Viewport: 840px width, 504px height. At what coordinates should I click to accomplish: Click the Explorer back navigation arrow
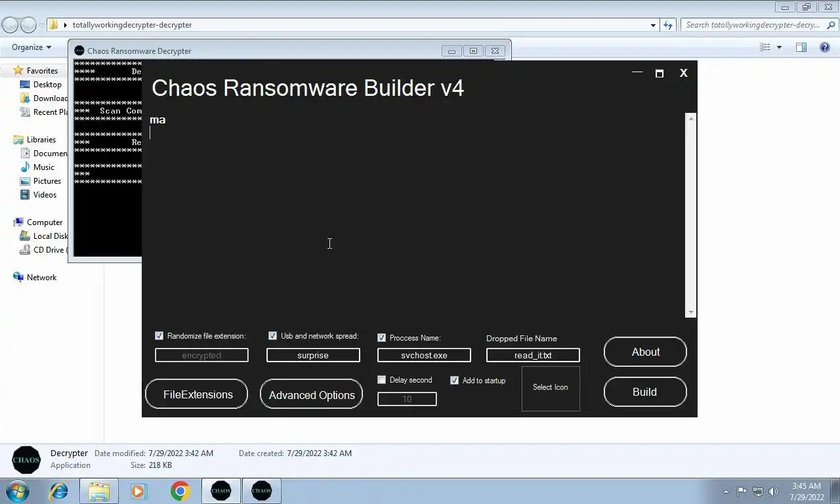10,25
